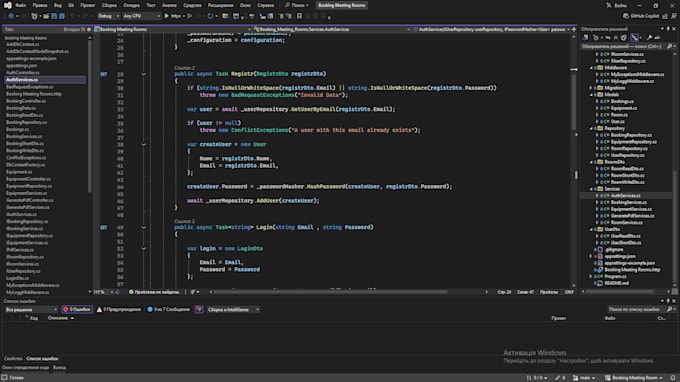680x382 pixels.
Task: Open the Отладка menu
Action: (131, 5)
